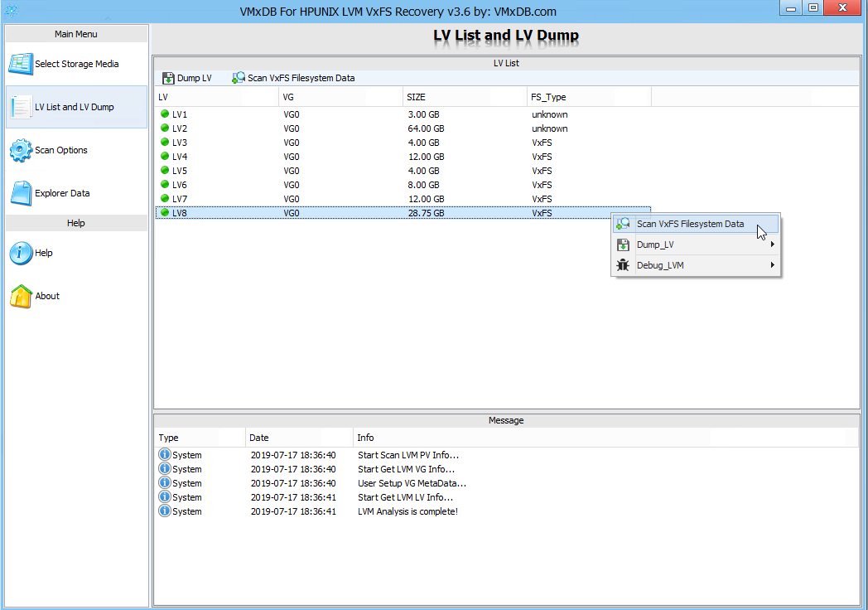Click the Type column header in Message

pos(200,438)
